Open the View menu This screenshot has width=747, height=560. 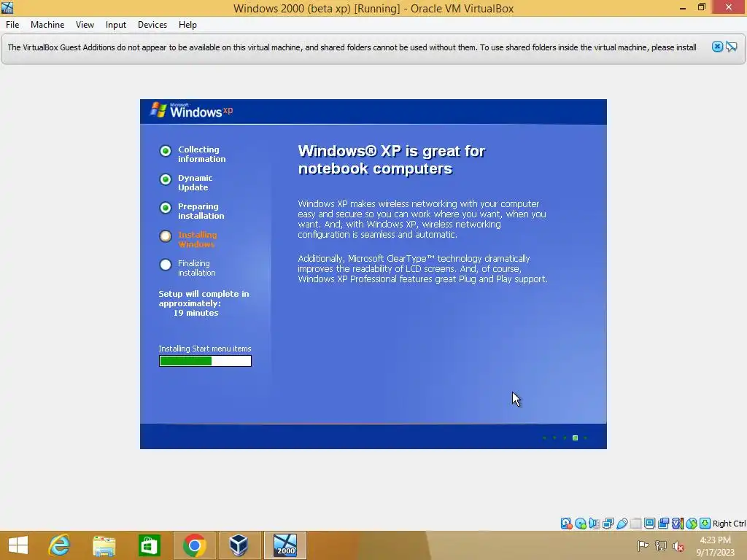coord(85,25)
